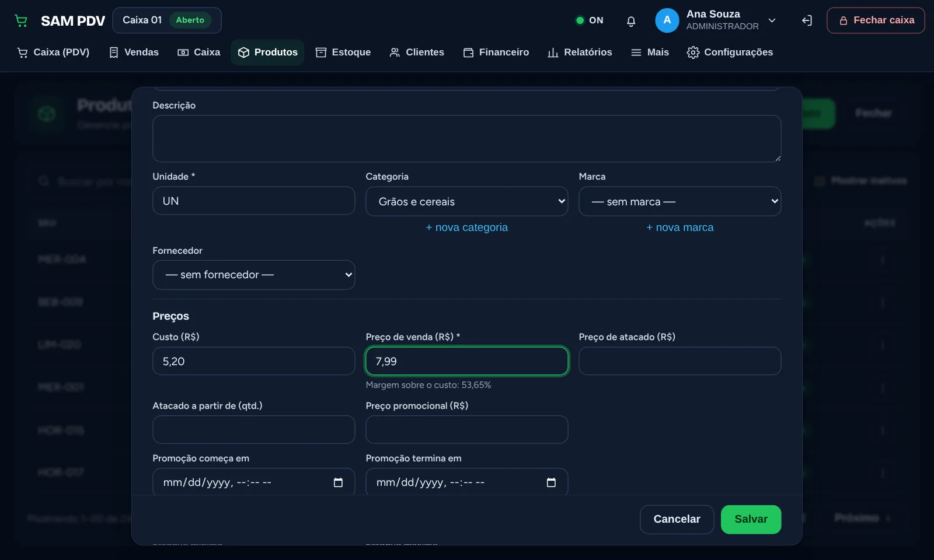Navigate to Clientes
Screen dimensions: 934x560
tap(417, 52)
